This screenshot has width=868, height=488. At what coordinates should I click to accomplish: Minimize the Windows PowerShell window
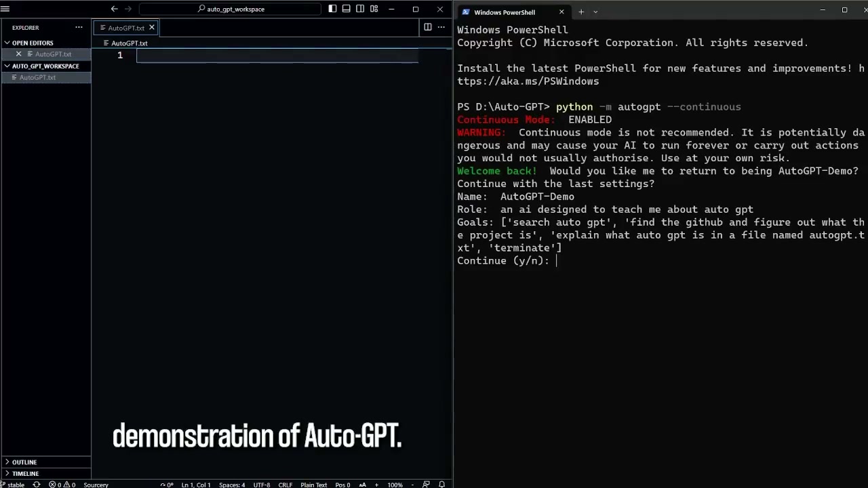point(823,9)
